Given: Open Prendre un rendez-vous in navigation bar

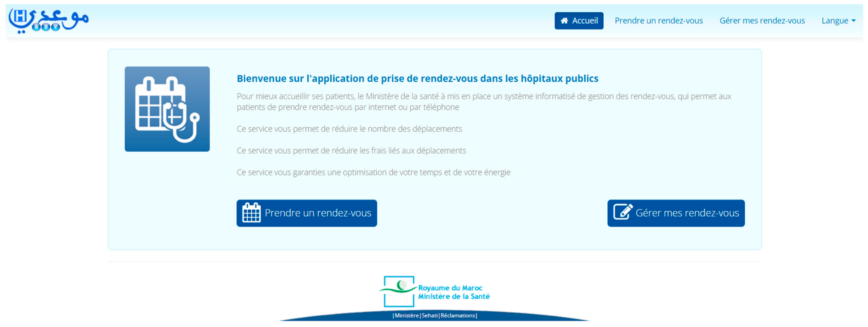Looking at the screenshot, I should pyautogui.click(x=659, y=21).
